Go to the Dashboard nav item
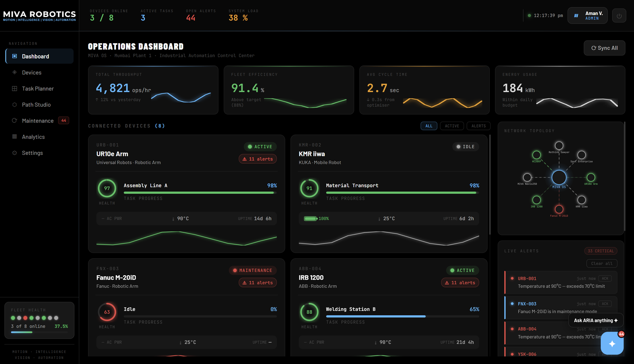Viewport: 634px width, 364px height. point(40,56)
